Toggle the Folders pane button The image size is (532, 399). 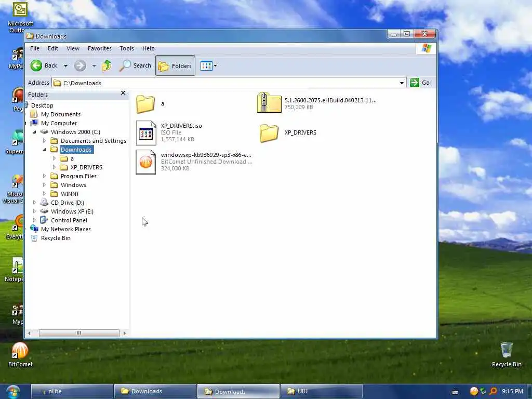click(175, 65)
